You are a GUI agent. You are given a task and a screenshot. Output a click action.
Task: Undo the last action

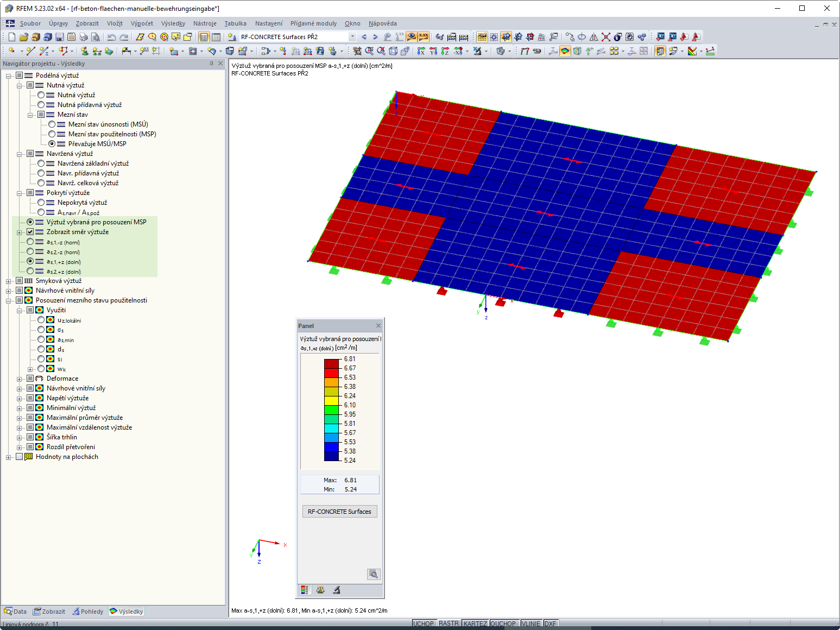[x=111, y=37]
